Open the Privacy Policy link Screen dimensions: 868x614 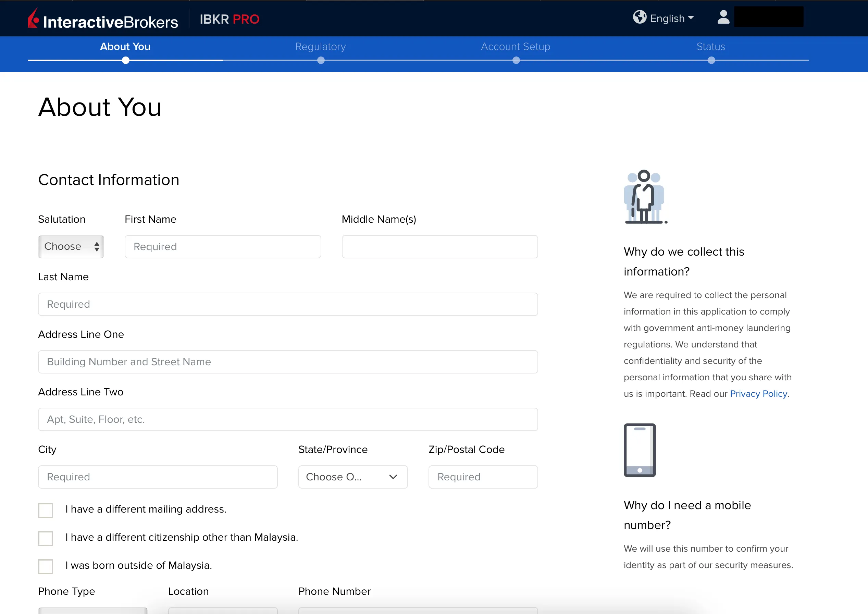[x=758, y=394]
